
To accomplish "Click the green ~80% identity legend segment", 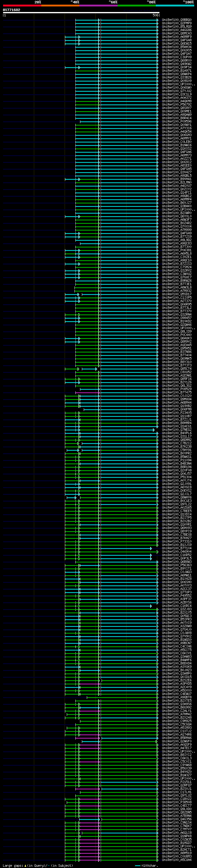I will pyautogui.click(x=137, y=6).
